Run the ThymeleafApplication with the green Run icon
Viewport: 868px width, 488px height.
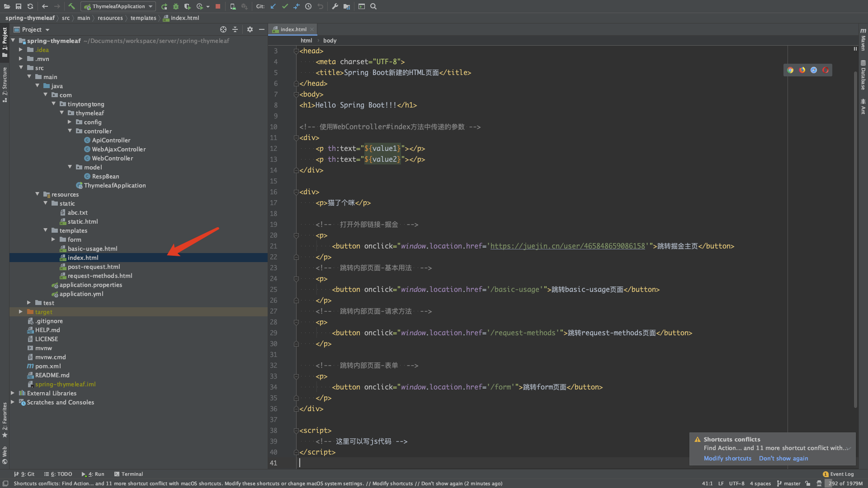tap(165, 6)
